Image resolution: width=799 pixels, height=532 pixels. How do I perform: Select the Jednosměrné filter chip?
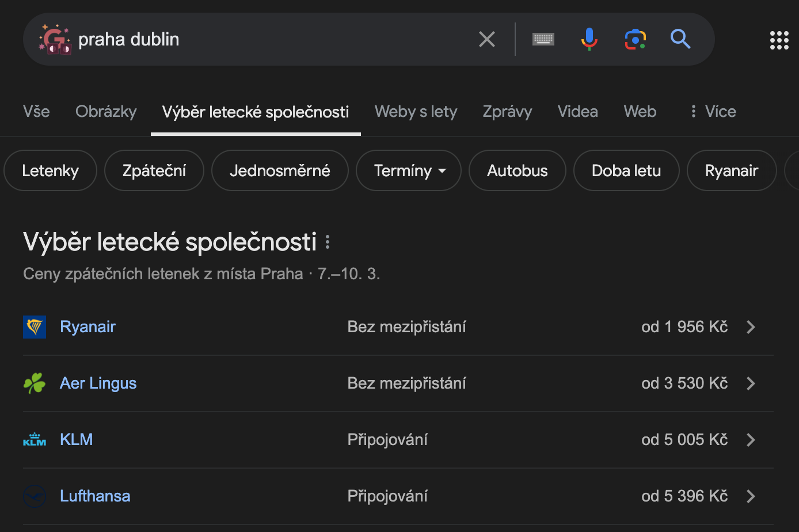click(280, 170)
